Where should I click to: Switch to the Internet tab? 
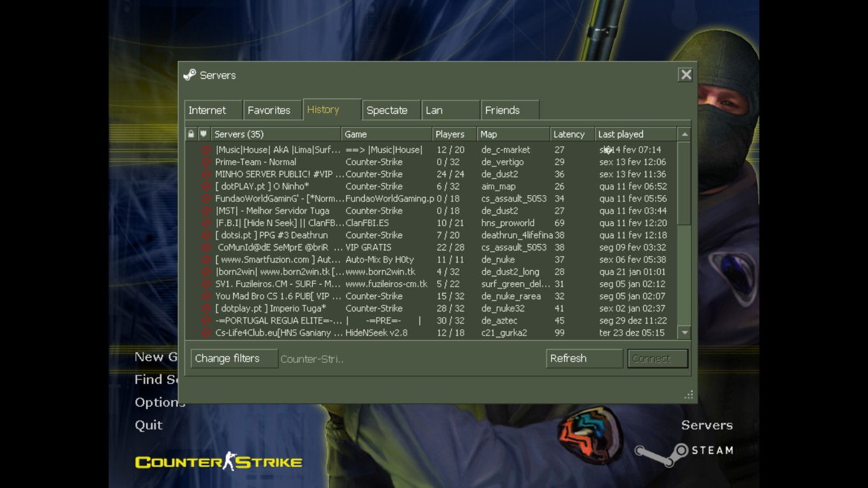(214, 110)
